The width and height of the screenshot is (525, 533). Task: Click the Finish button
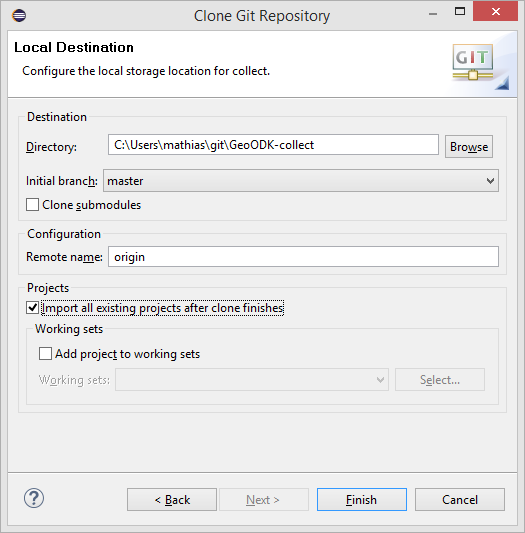pyautogui.click(x=361, y=499)
